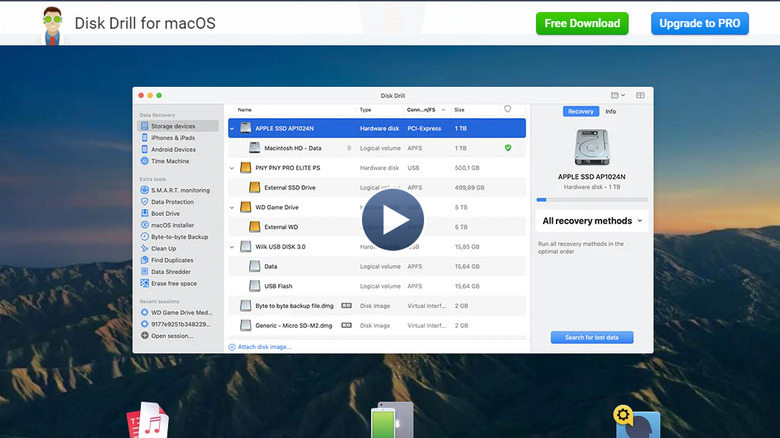Select the Recovery tab

point(581,111)
